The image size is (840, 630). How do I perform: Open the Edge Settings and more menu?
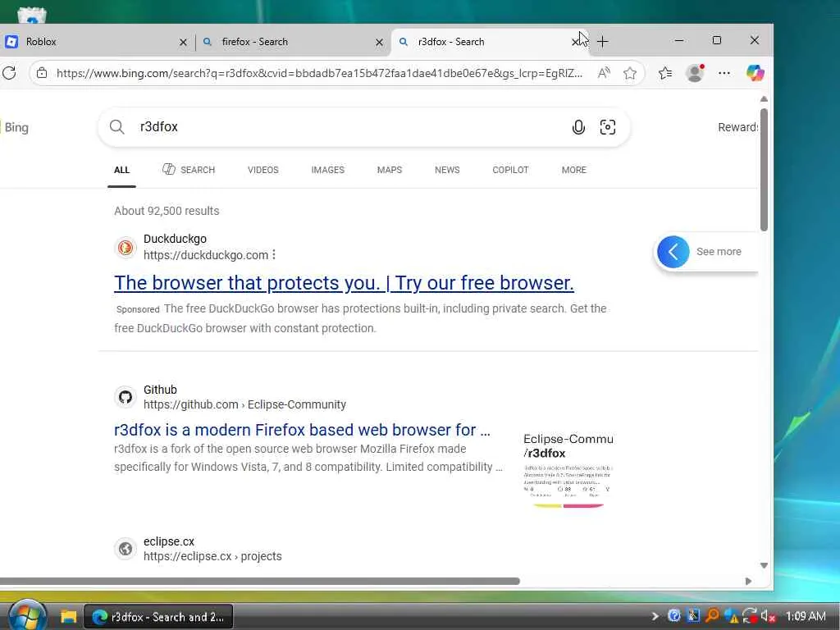[x=724, y=73]
